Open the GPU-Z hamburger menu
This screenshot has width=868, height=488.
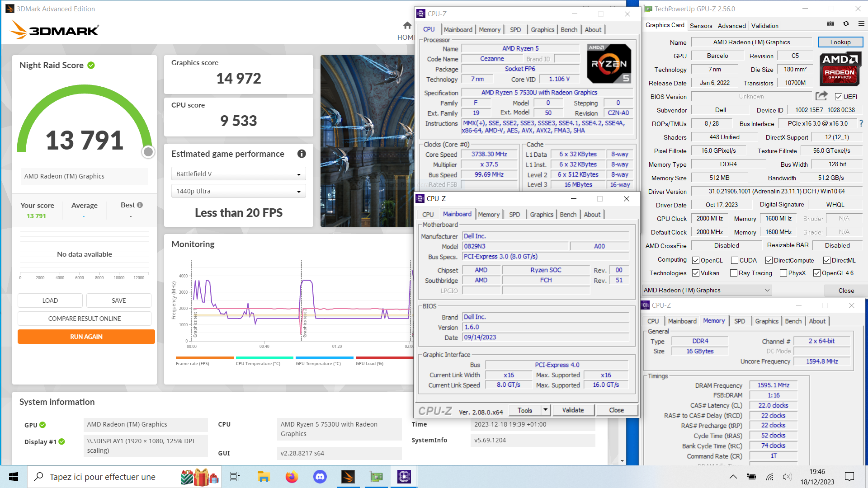pyautogui.click(x=861, y=24)
